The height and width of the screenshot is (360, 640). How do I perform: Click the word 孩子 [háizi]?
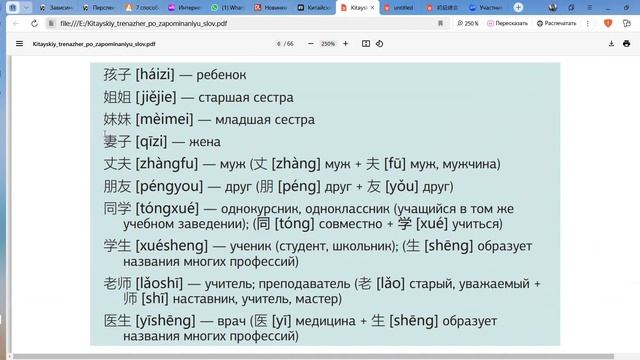pyautogui.click(x=139, y=75)
